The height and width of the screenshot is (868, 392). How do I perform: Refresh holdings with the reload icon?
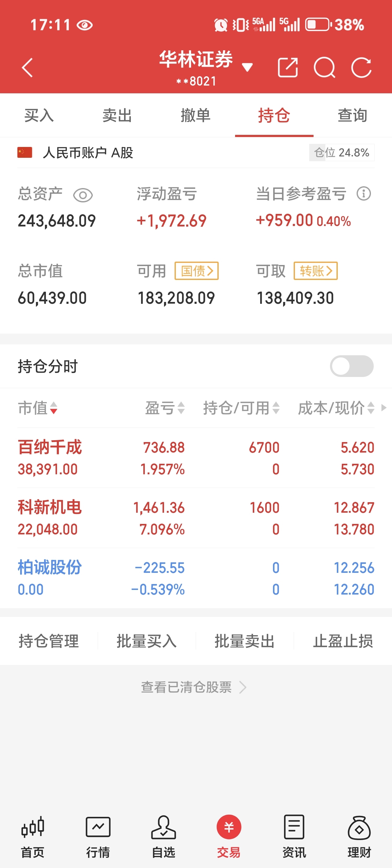point(361,68)
